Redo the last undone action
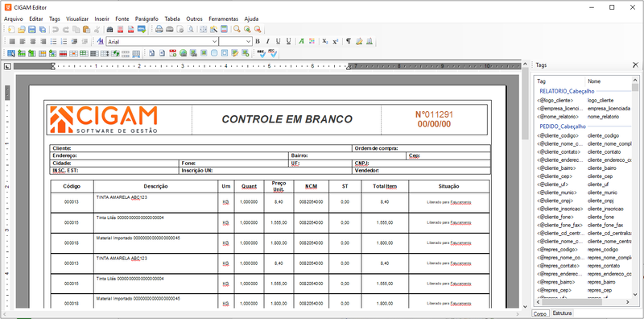 (x=66, y=29)
